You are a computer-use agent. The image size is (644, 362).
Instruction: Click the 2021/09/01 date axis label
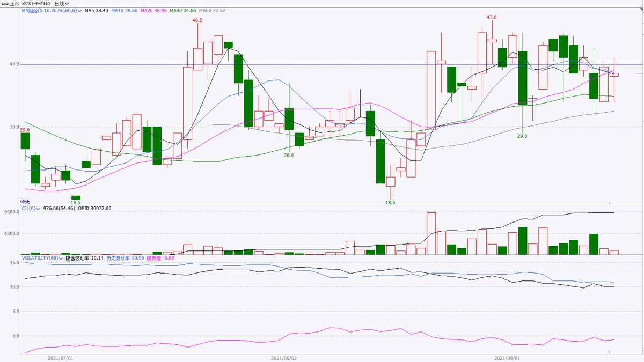(x=507, y=357)
